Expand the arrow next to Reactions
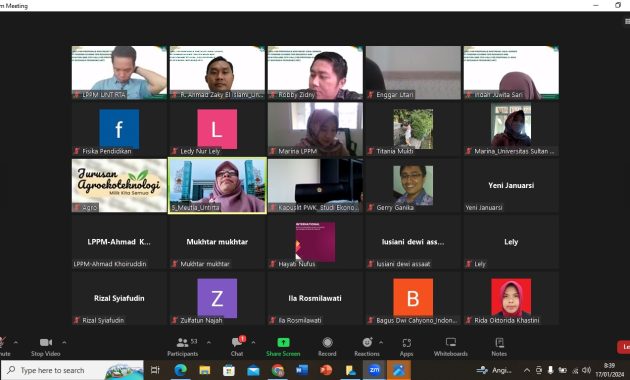This screenshot has width=630, height=380. (381, 342)
